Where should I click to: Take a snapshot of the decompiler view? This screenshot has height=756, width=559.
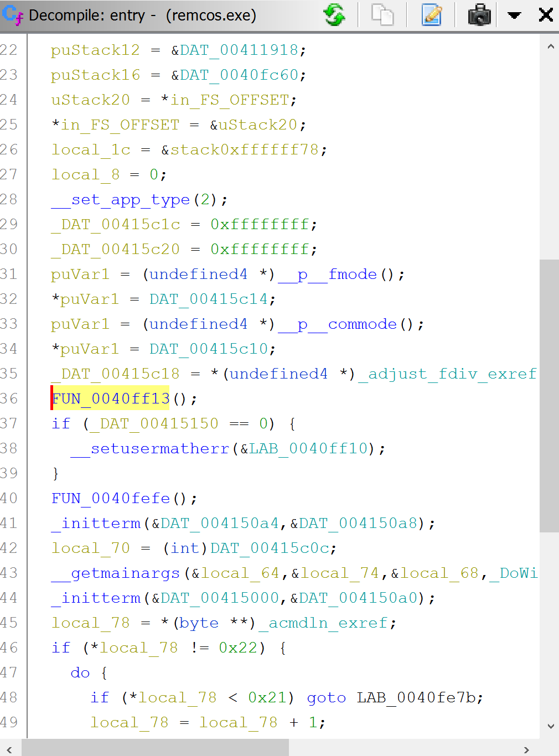478,15
